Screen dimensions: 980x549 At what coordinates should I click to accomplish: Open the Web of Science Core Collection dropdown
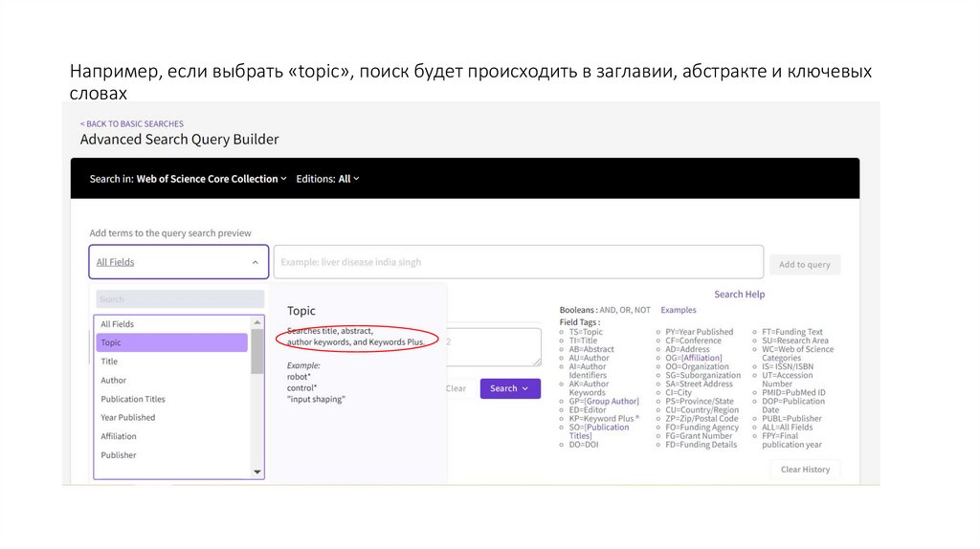[x=212, y=179]
